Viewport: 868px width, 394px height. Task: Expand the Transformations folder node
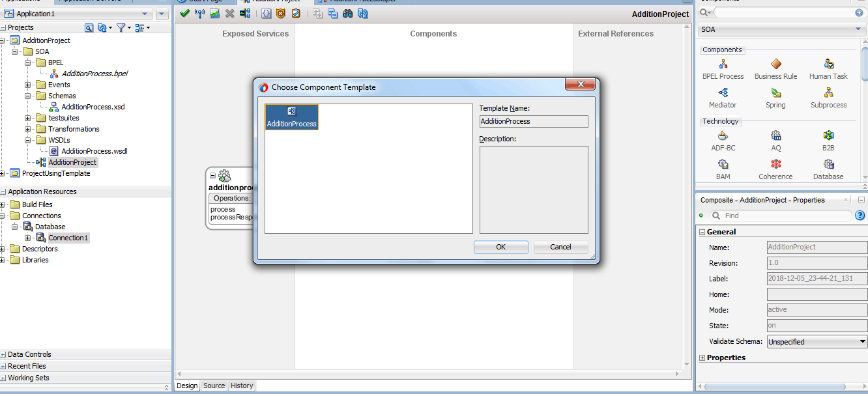coord(28,130)
